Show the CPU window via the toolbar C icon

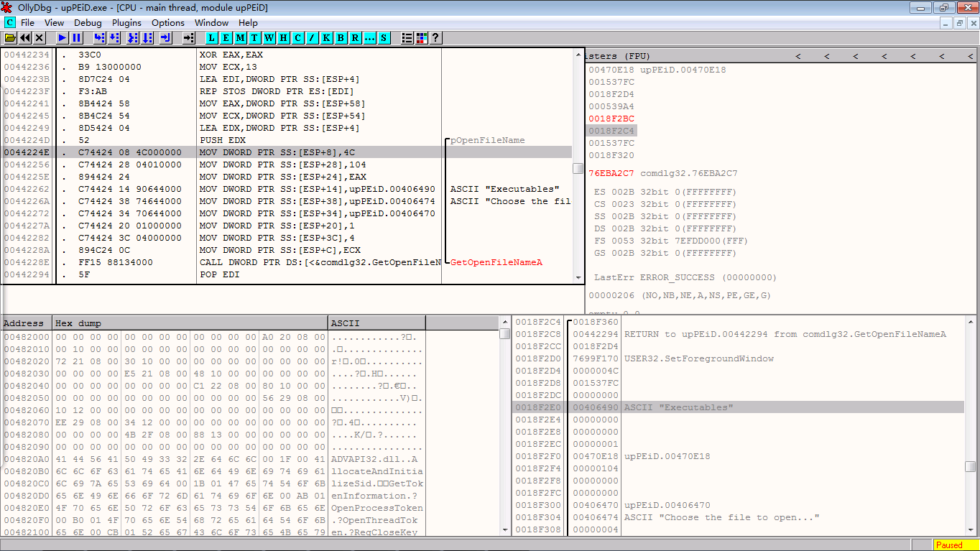[298, 37]
